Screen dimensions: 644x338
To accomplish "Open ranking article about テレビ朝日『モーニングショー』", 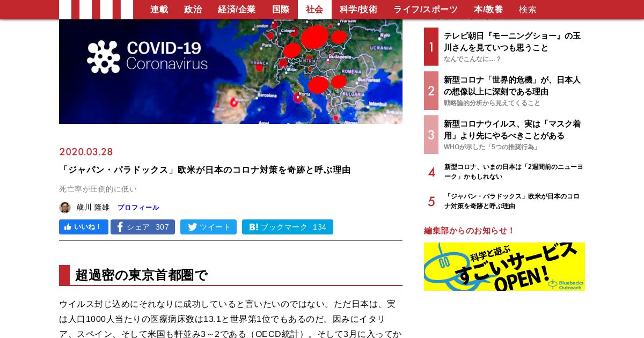I will coord(512,42).
